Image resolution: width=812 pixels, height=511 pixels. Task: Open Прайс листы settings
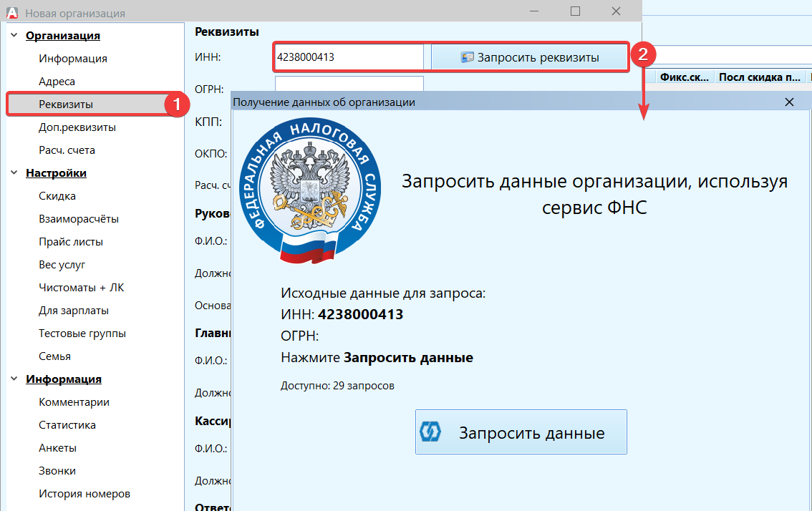pos(71,242)
